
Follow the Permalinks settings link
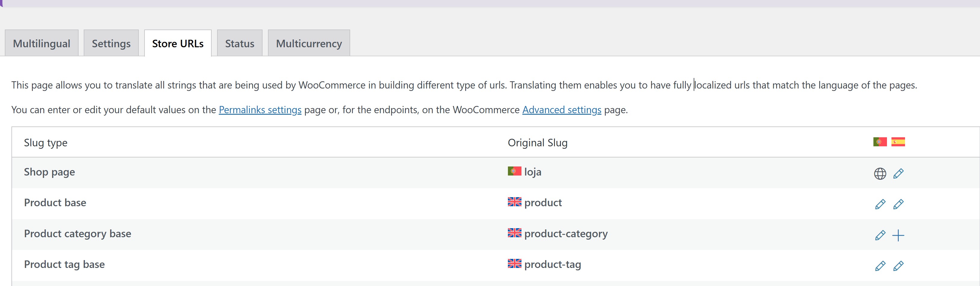260,110
